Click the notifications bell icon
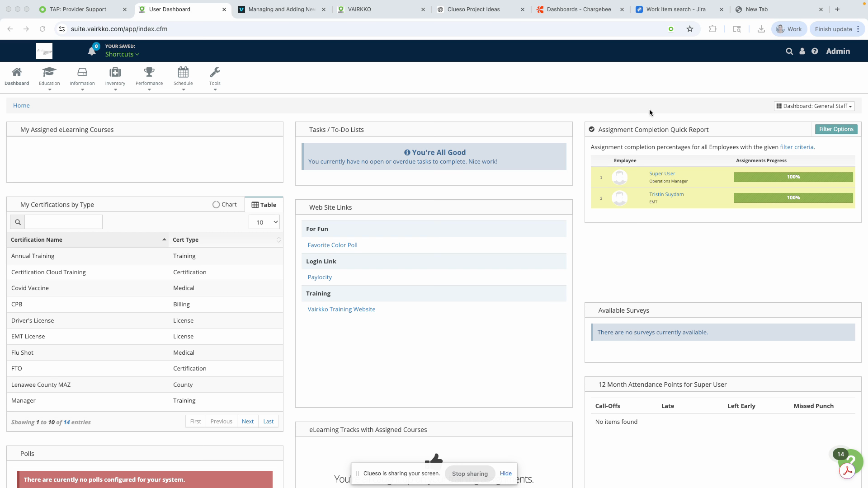 (92, 51)
